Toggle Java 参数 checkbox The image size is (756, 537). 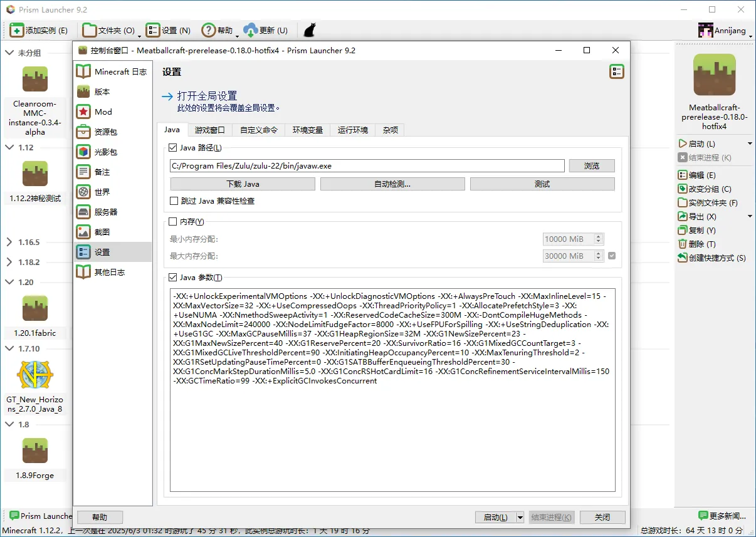tap(174, 278)
